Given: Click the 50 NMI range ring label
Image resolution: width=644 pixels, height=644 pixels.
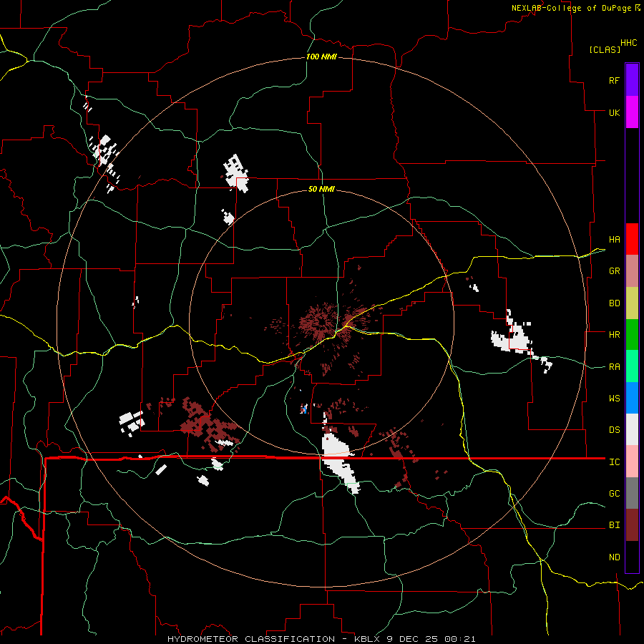Looking at the screenshot, I should click(321, 189).
